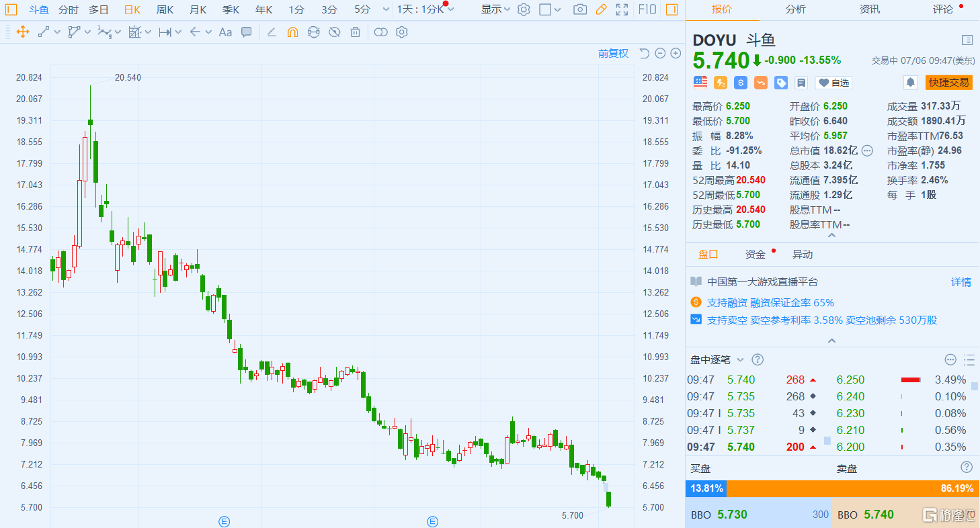Click the ellipsis next to 总市值

(x=867, y=150)
